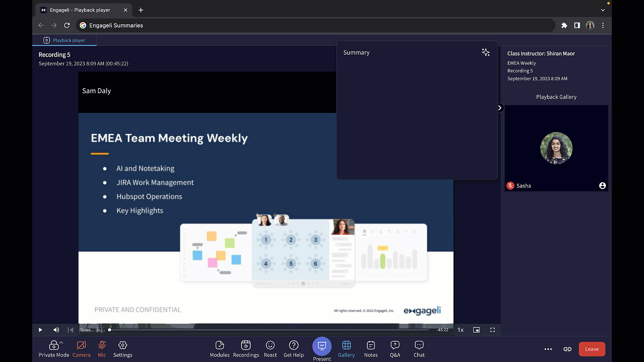The image size is (644, 362).
Task: Click the AI sparkle icon in Summary panel
Action: click(485, 52)
